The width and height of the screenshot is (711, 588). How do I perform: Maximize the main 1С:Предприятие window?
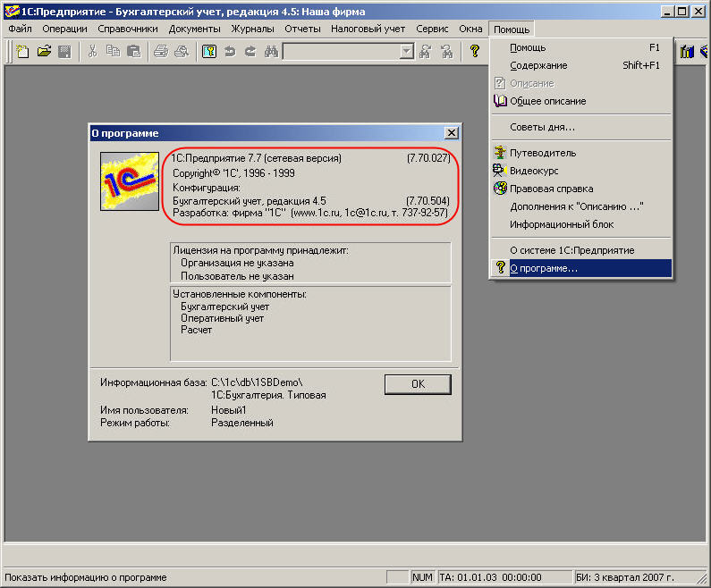(681, 12)
